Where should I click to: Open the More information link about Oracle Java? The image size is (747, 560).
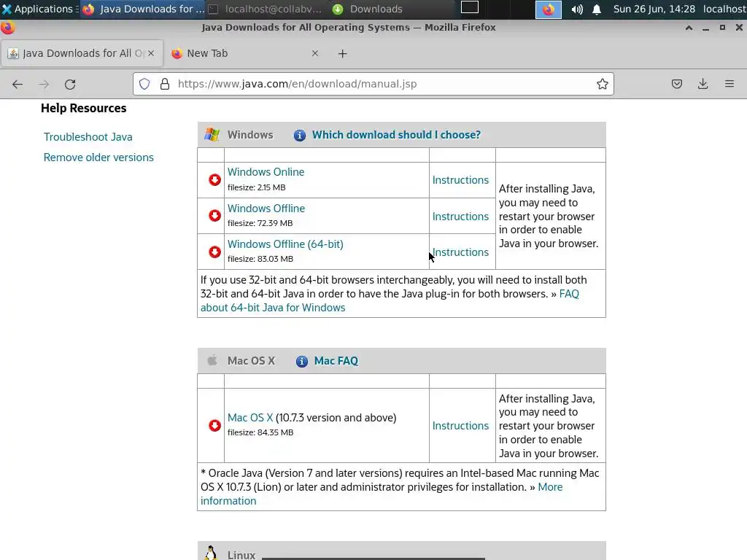click(x=381, y=494)
